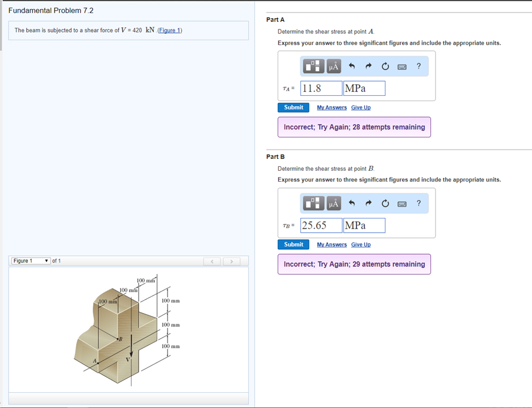Redo in Part B answer toolbar
Screen dimensions: 532x408
point(368,203)
